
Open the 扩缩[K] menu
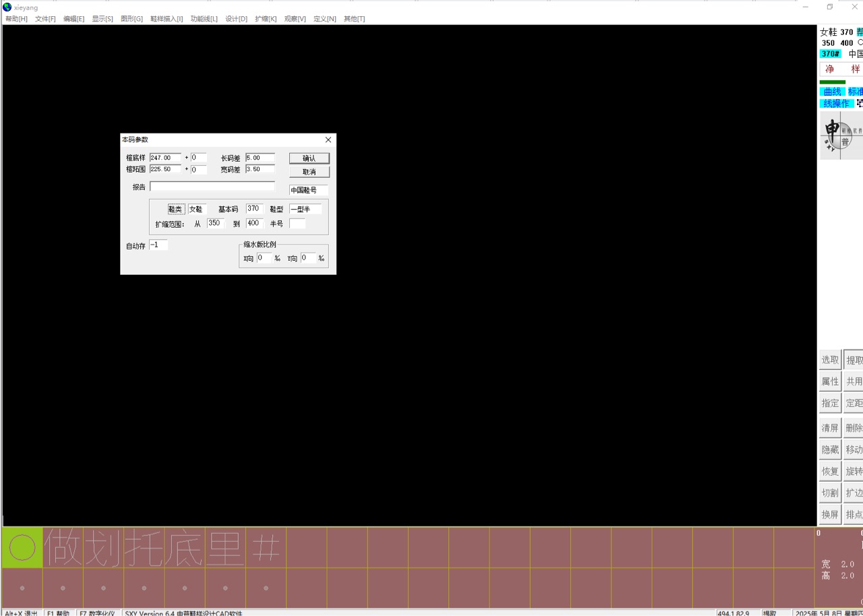266,19
